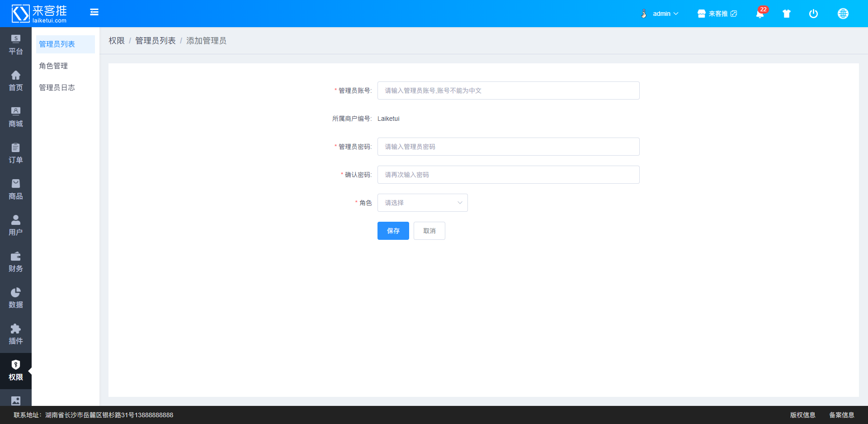Screen dimensions: 868x424
Task: Click the 保存 save button
Action: (x=393, y=231)
